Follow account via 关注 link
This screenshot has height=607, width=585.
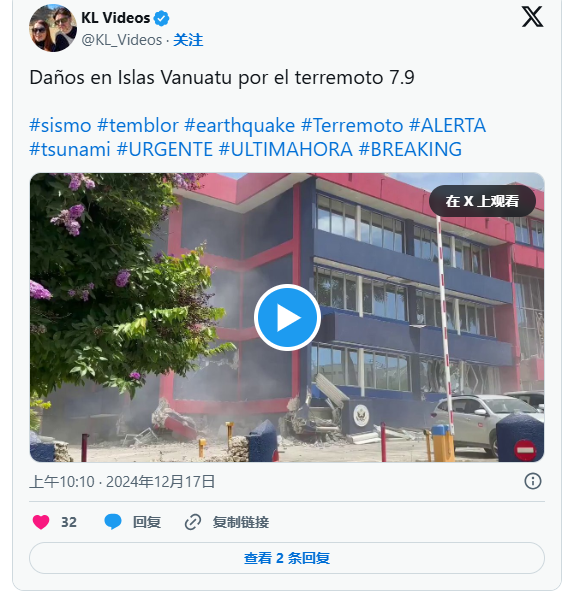click(x=188, y=40)
